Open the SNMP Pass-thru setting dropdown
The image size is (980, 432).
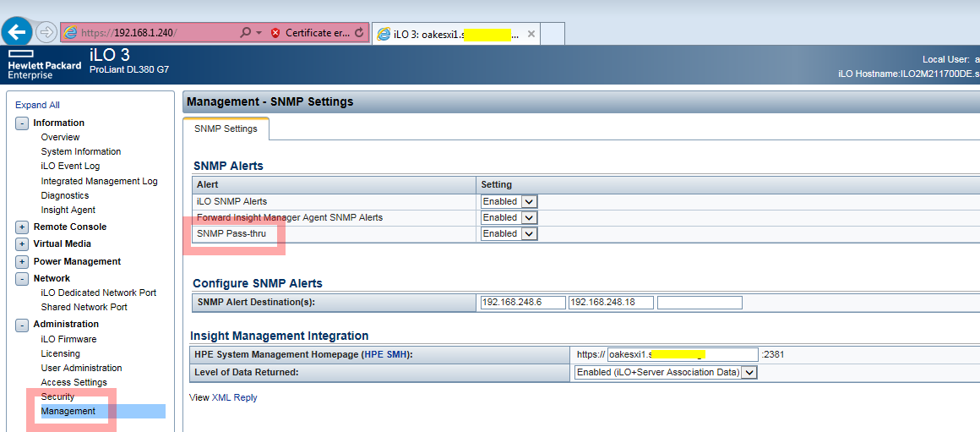coord(509,233)
